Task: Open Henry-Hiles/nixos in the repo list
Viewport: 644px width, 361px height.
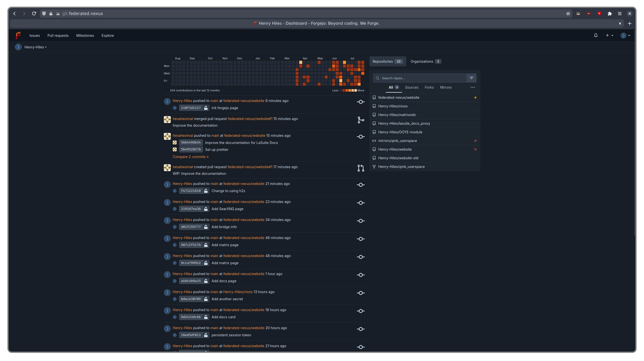Action: point(393,106)
